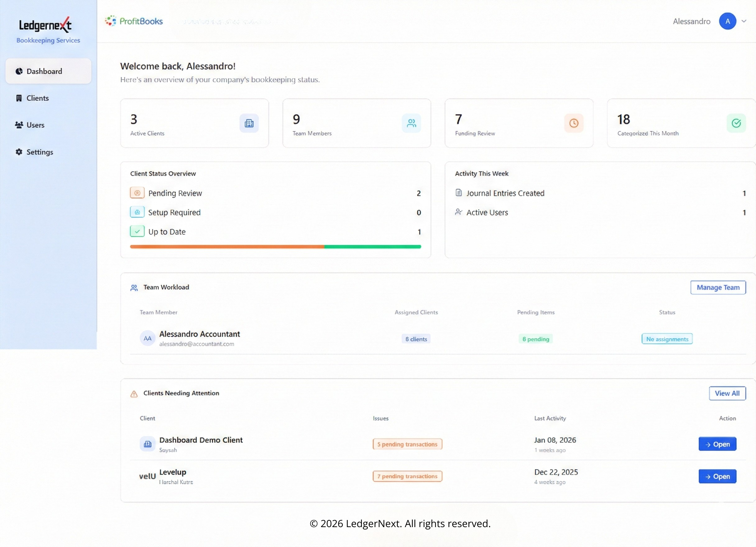Click the Clients Needing Attention warning icon
The image size is (756, 547).
coord(134,394)
